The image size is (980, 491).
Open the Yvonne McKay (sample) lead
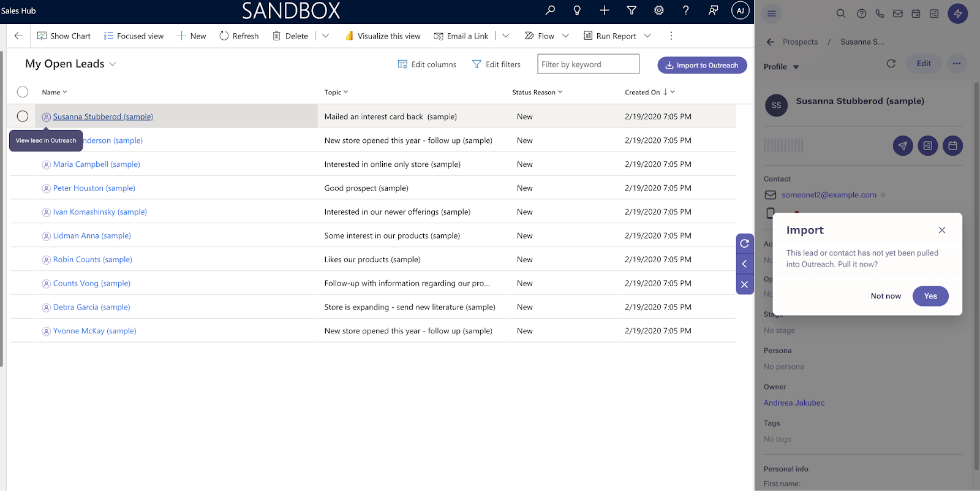coord(94,331)
